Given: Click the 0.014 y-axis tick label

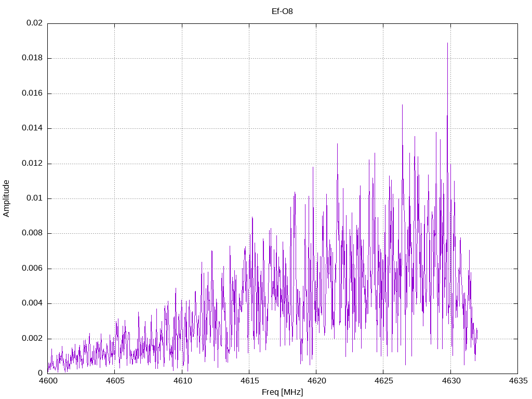Looking at the screenshot, I should click(32, 128).
